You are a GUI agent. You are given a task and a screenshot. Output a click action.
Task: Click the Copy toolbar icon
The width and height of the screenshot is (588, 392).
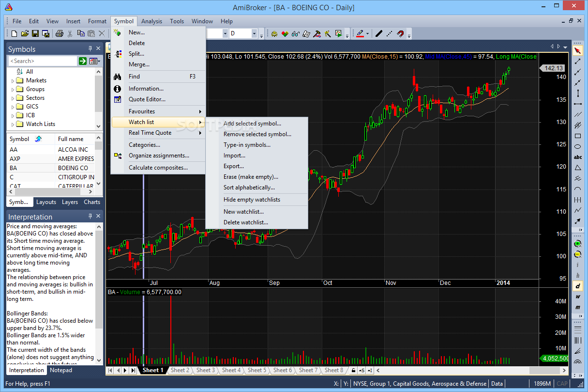pyautogui.click(x=80, y=33)
